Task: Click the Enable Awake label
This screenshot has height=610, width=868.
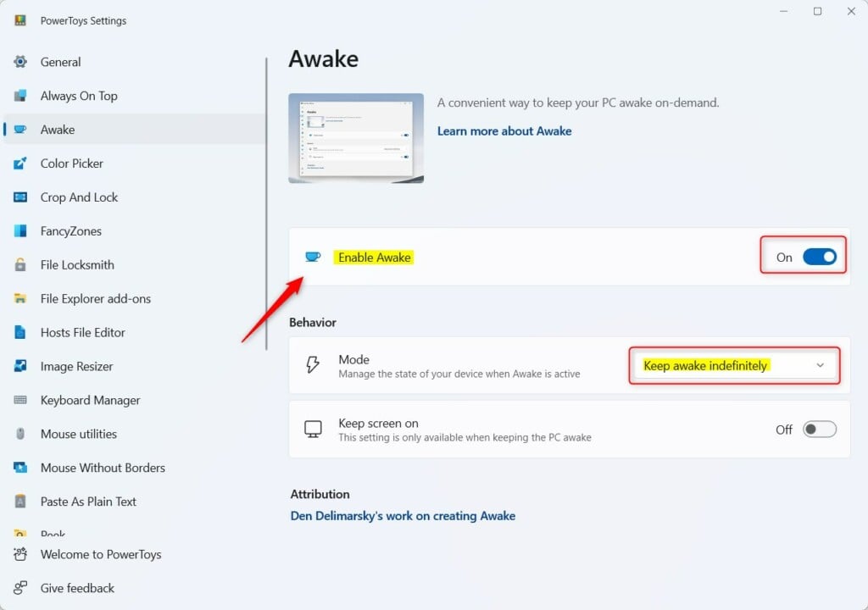Action: [x=374, y=257]
